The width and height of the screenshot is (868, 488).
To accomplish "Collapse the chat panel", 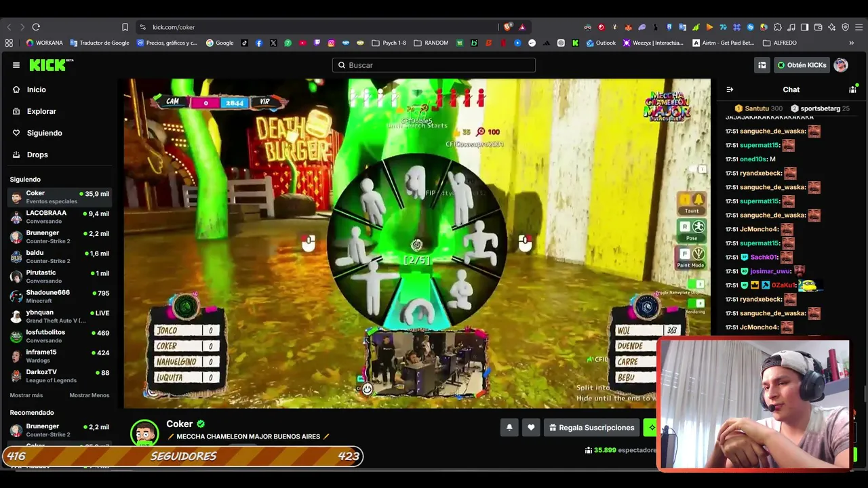I will pyautogui.click(x=730, y=89).
